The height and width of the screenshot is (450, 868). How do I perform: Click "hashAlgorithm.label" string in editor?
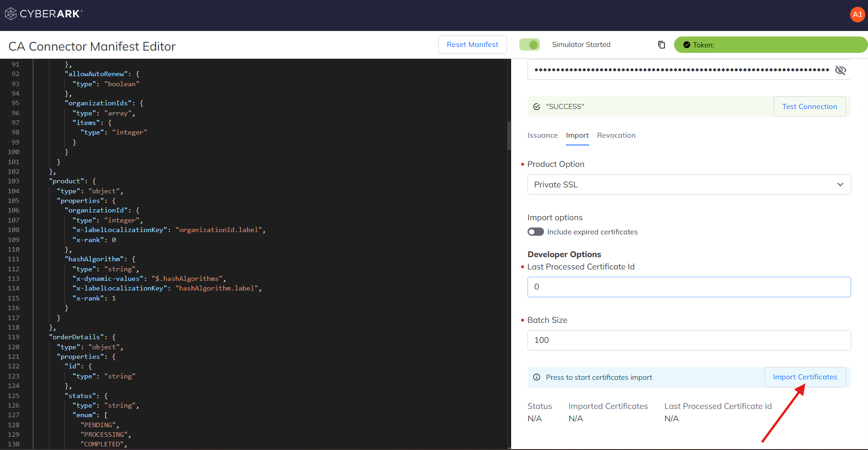(217, 289)
